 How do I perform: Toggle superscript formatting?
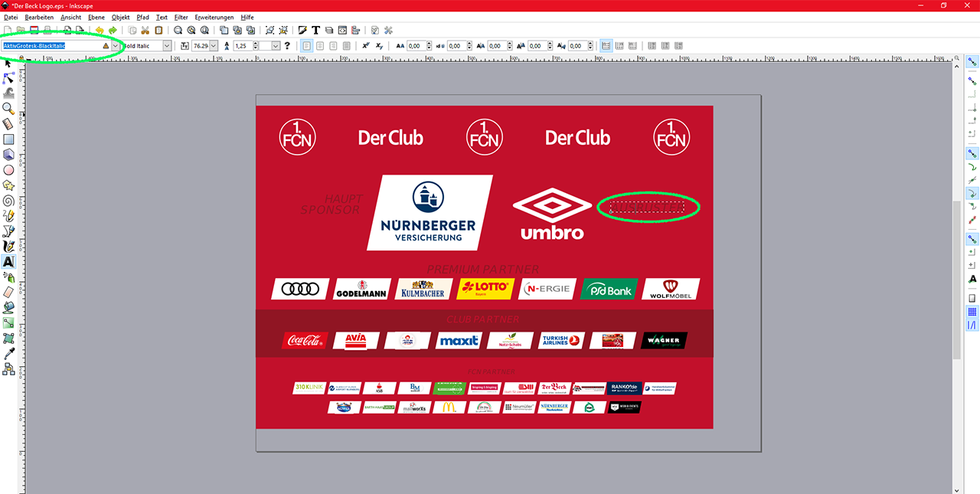tap(365, 46)
